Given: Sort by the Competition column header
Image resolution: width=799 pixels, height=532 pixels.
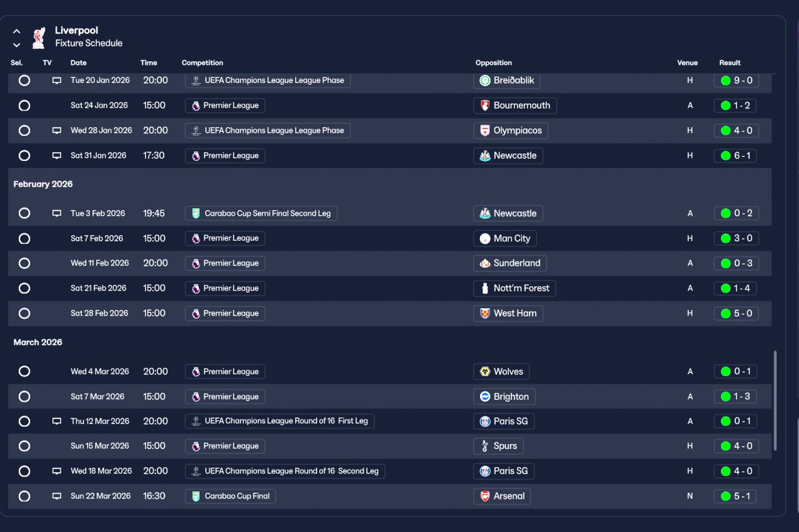Looking at the screenshot, I should point(202,63).
